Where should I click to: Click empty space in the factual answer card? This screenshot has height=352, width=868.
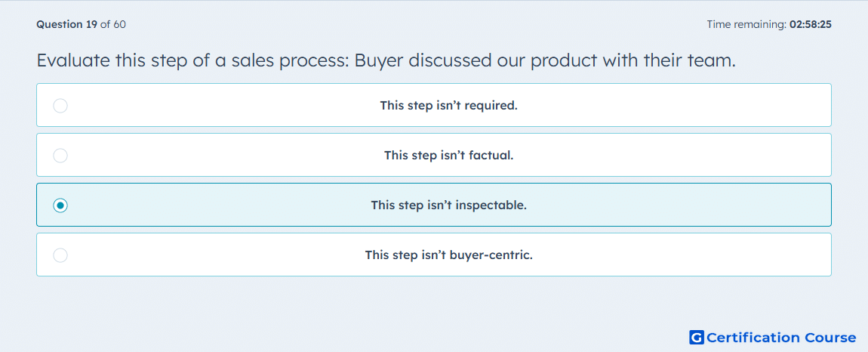pos(692,155)
